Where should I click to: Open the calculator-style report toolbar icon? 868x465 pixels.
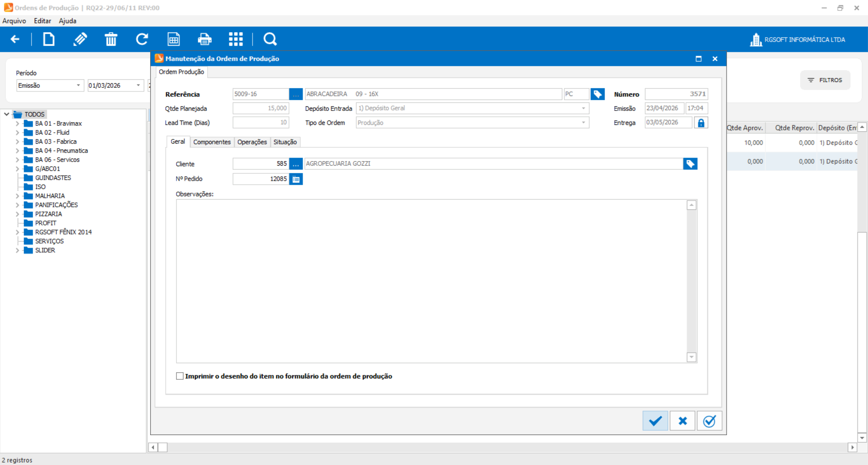pyautogui.click(x=174, y=39)
